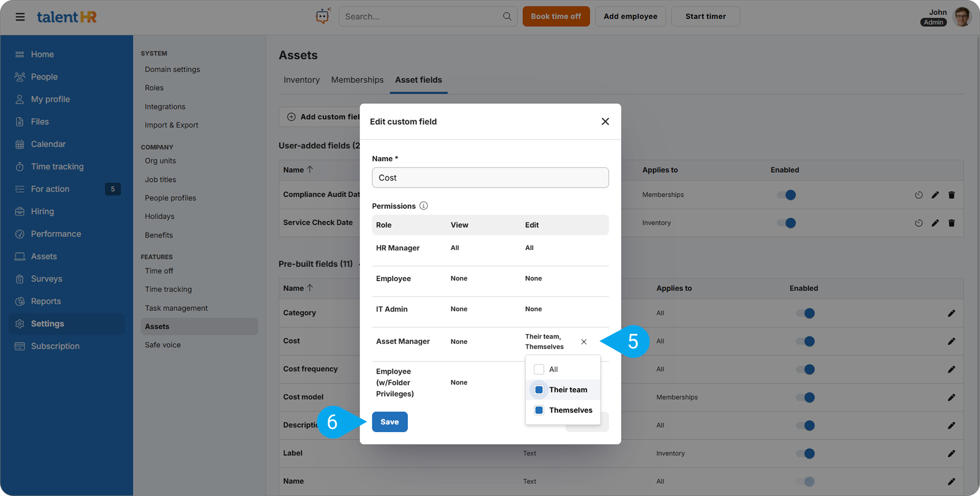
Task: Click the Save button
Action: click(390, 422)
